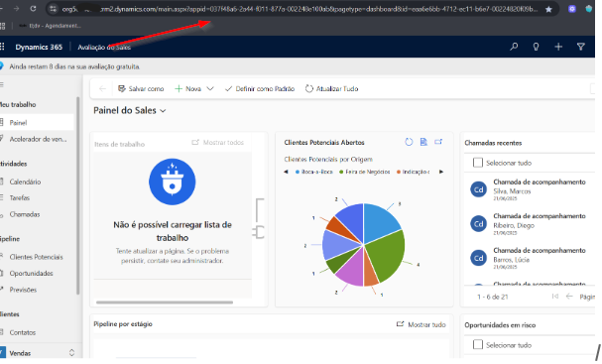602x364 pixels.
Task: Click the plus quick-create icon in the header
Action: tap(558, 47)
